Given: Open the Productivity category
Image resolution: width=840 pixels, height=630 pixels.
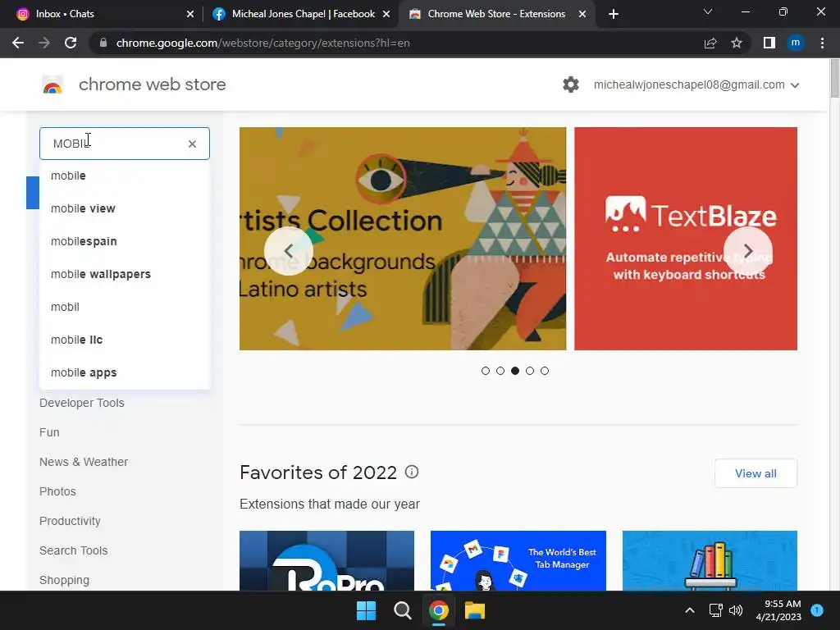Looking at the screenshot, I should click(x=70, y=521).
